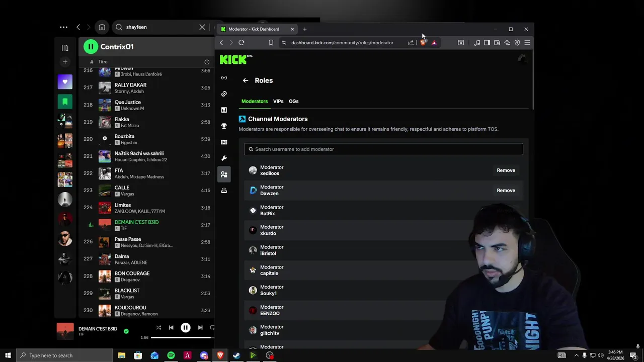Select the song BLACKLIST by Vargas

point(146,293)
